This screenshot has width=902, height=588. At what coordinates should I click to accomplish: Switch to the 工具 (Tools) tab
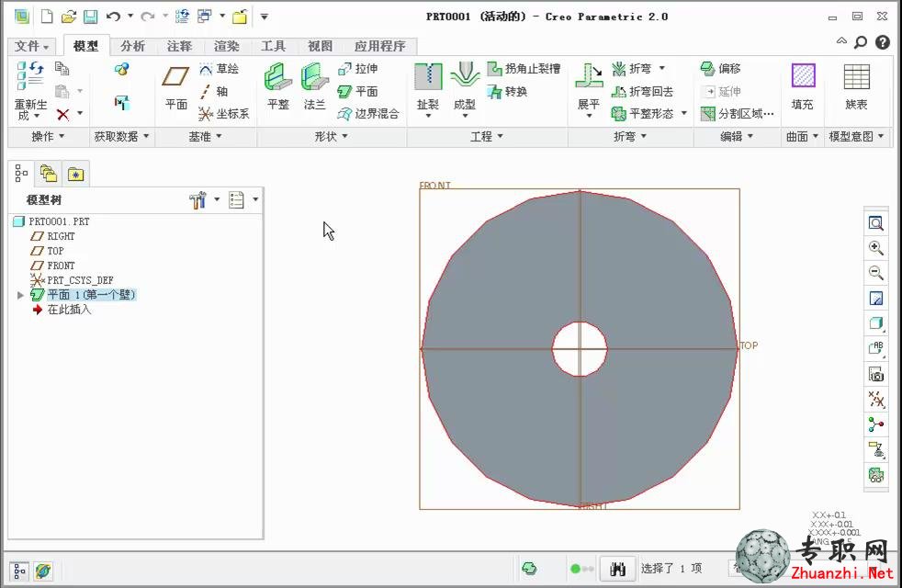coord(273,46)
